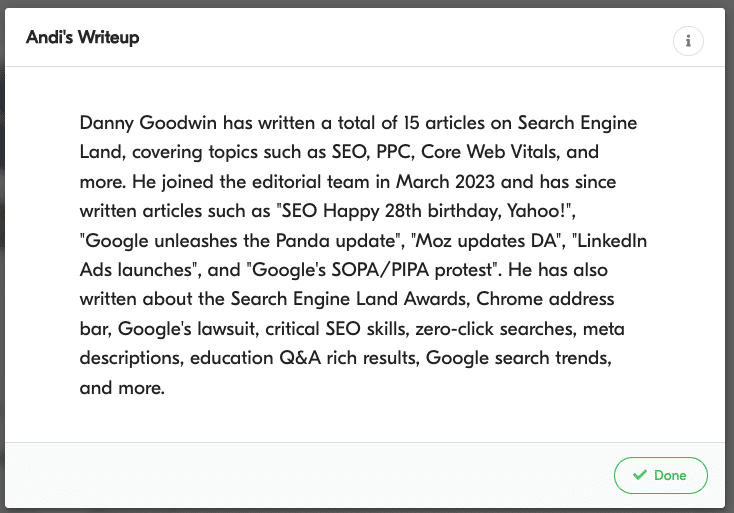
Task: Click the info icon in the header
Action: click(688, 41)
